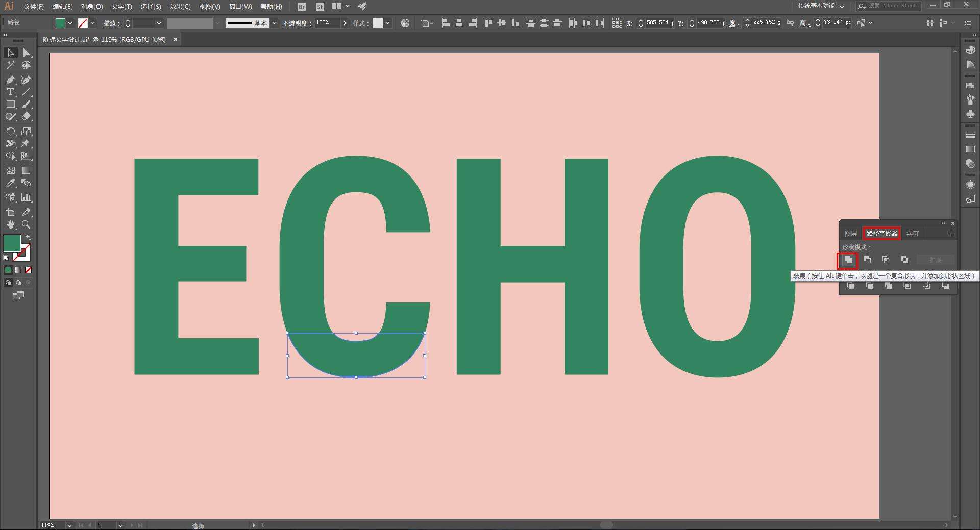This screenshot has height=530, width=980.
Task: Choose the Direct Selection tool
Action: pyautogui.click(x=27, y=53)
